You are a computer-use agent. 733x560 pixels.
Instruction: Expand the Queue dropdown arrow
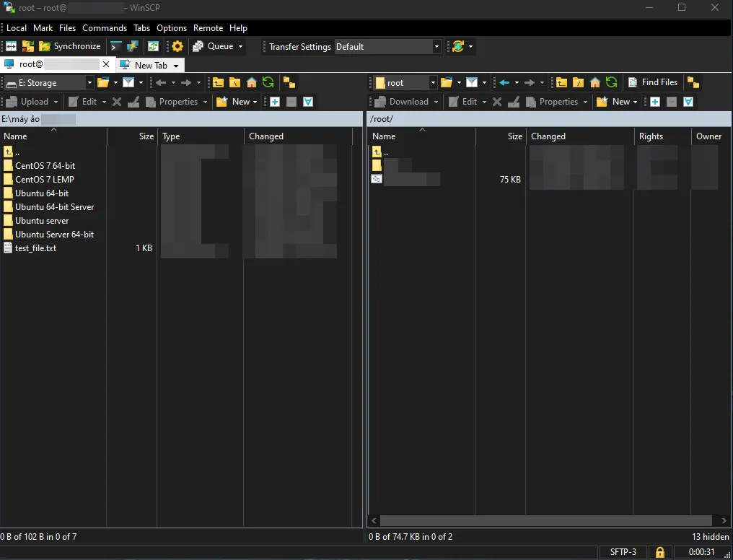tap(241, 46)
